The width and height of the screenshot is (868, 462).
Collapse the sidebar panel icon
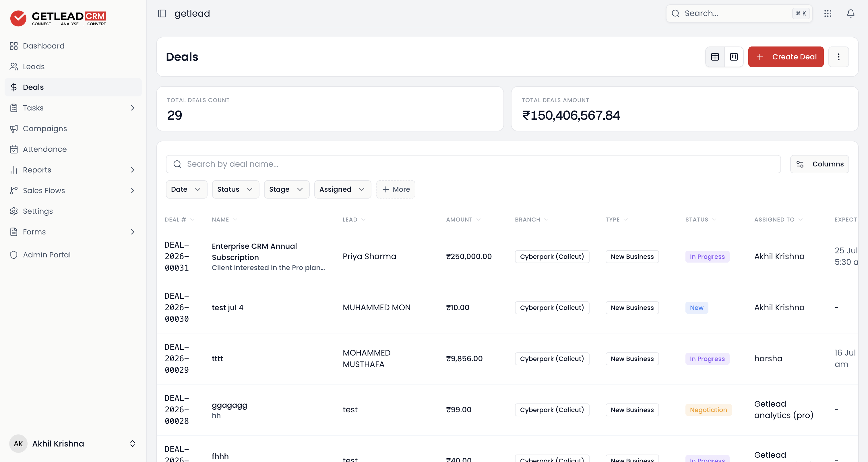[162, 13]
